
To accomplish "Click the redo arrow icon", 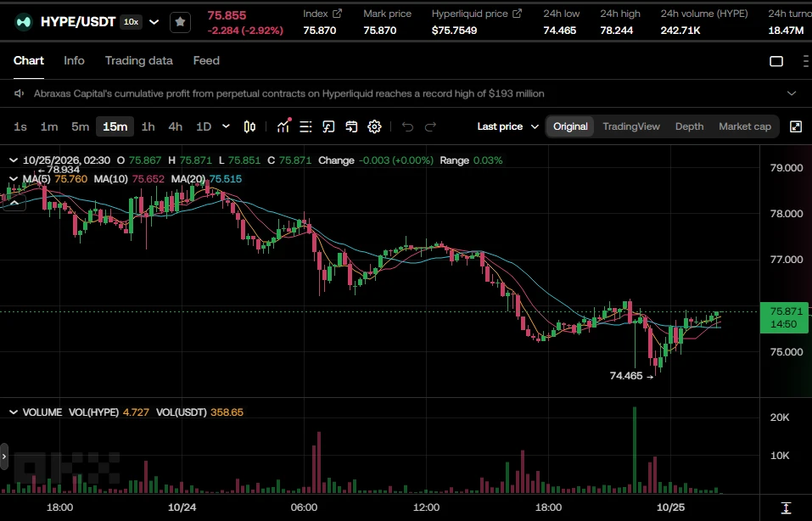I will pos(430,126).
